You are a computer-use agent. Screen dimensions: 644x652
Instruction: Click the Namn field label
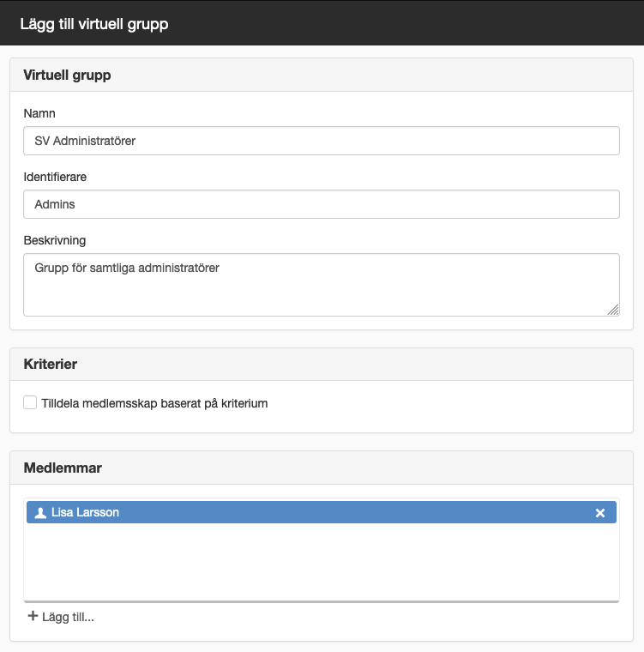[x=39, y=113]
